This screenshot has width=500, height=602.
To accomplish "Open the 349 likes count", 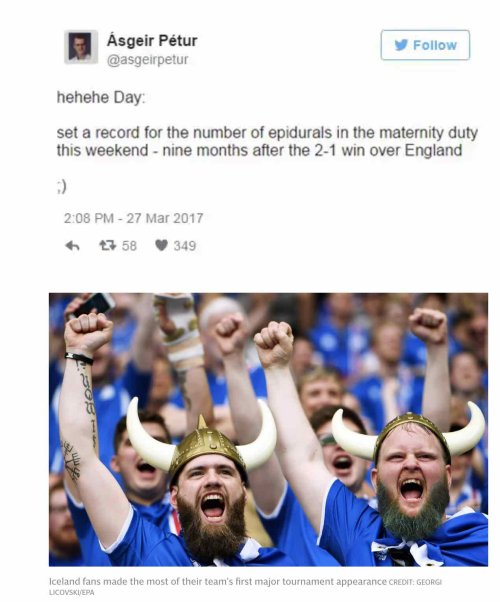I will (185, 246).
